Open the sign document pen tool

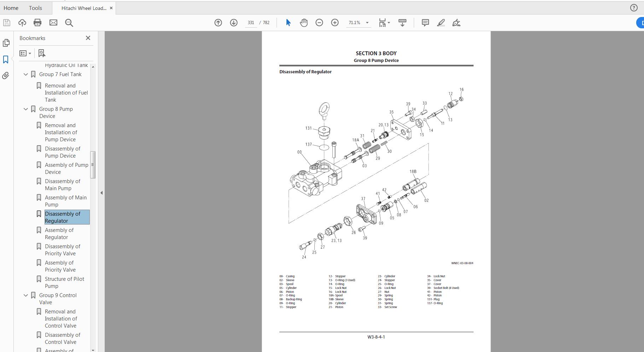[x=456, y=23]
